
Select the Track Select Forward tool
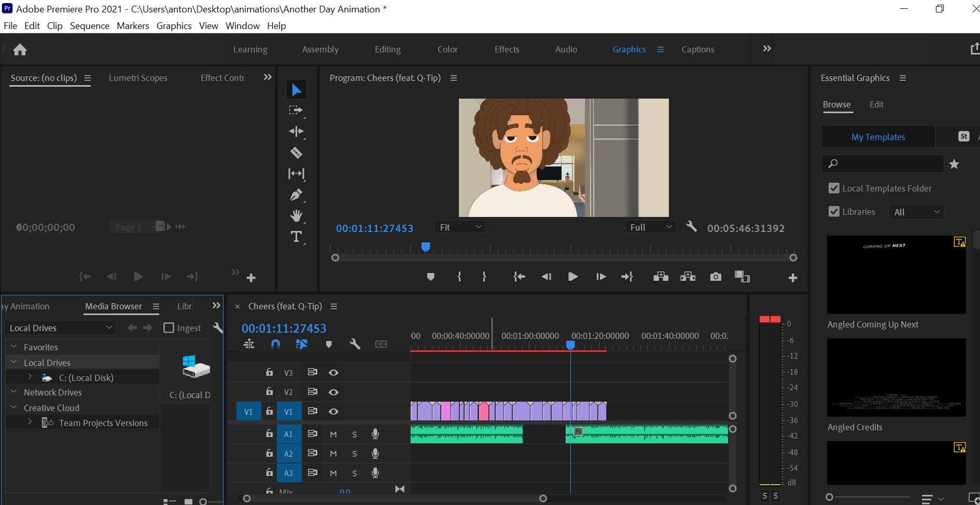[x=296, y=110]
